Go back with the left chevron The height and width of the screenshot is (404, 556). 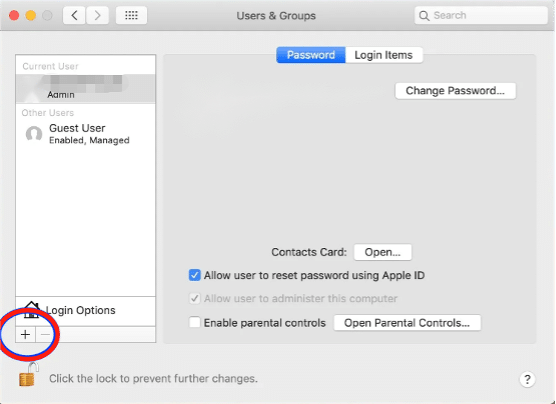point(74,15)
